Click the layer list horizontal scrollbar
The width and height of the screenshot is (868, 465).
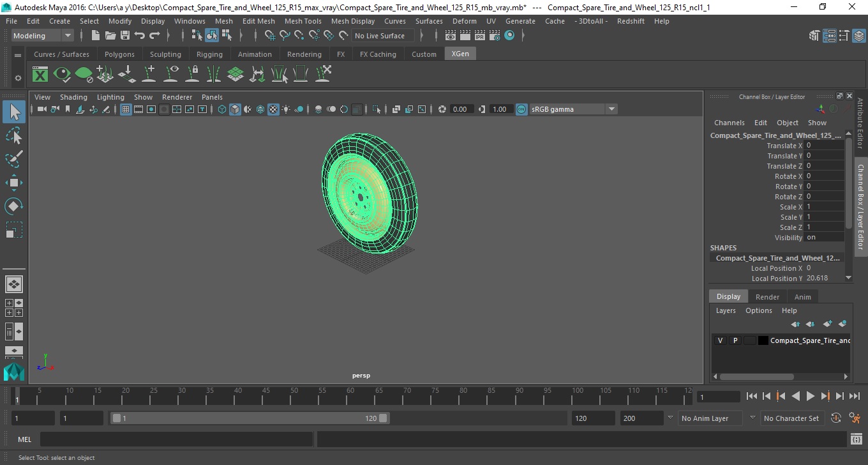pos(756,377)
